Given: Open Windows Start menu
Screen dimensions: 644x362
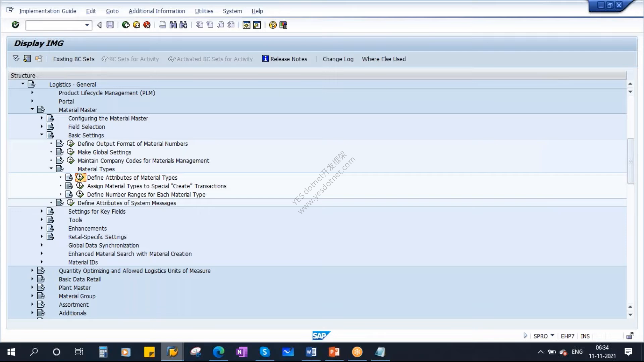Looking at the screenshot, I should (x=11, y=352).
